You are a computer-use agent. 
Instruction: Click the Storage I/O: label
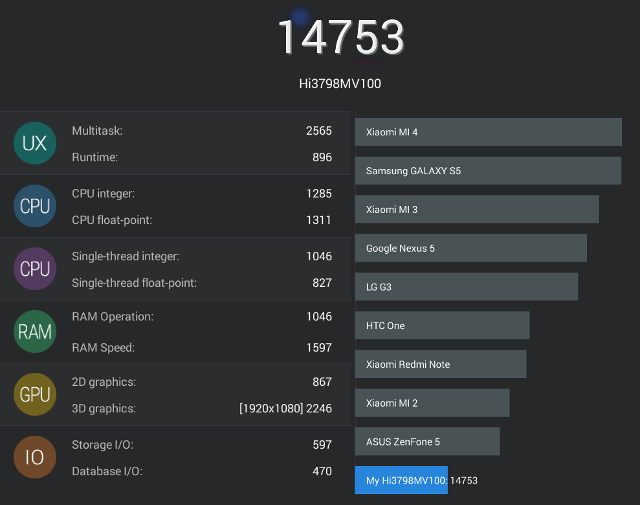[x=102, y=445]
